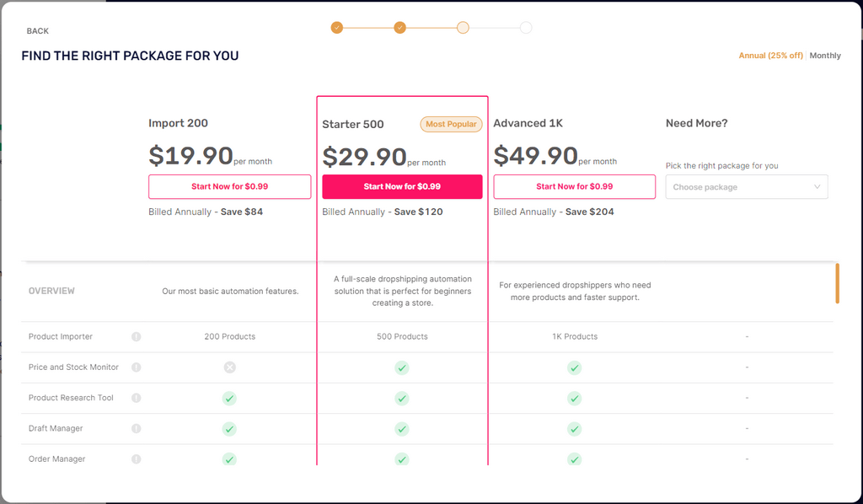Screen dimensions: 863x504
Task: Click the Product Research Tool info icon
Action: coord(136,398)
